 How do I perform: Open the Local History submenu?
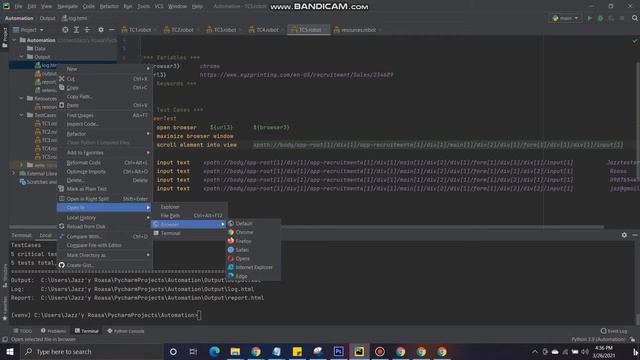(104, 218)
